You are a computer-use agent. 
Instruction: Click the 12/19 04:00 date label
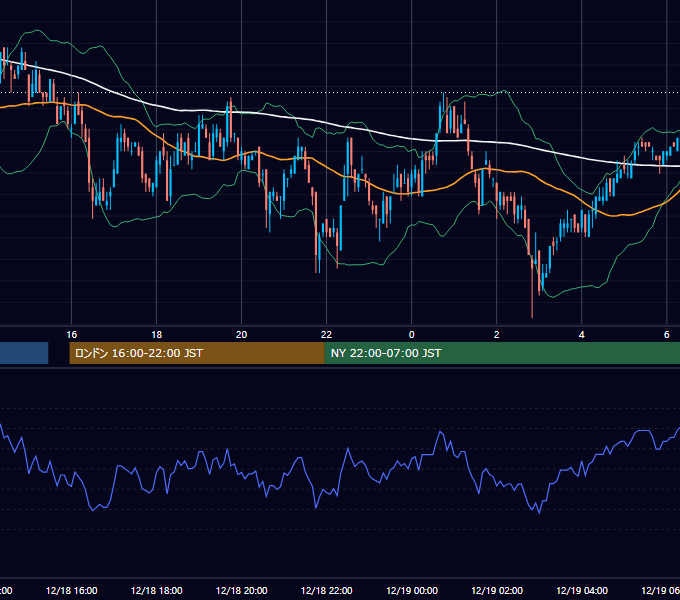click(x=582, y=590)
